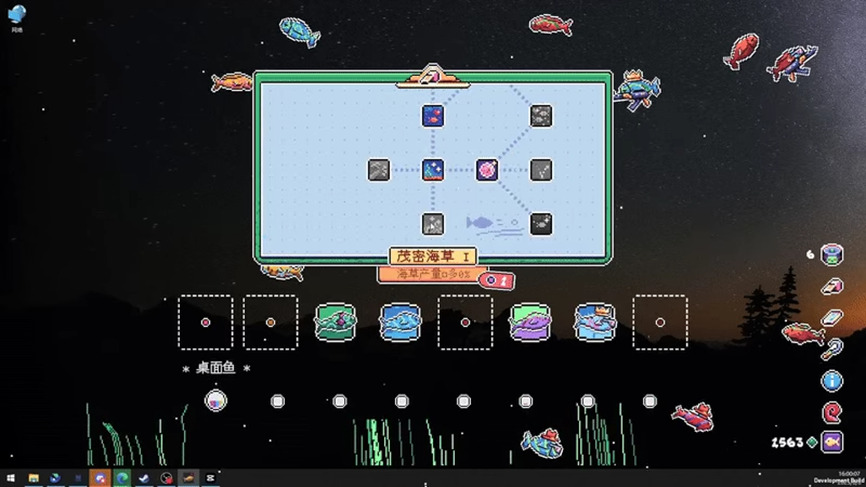Select the magnifying glass tool in sidebar
The image size is (866, 487).
click(831, 349)
